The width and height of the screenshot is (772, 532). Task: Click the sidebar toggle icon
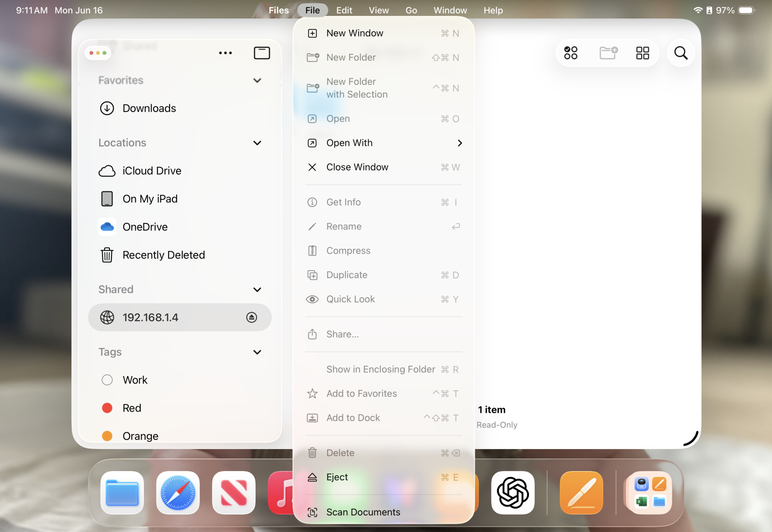tap(262, 53)
